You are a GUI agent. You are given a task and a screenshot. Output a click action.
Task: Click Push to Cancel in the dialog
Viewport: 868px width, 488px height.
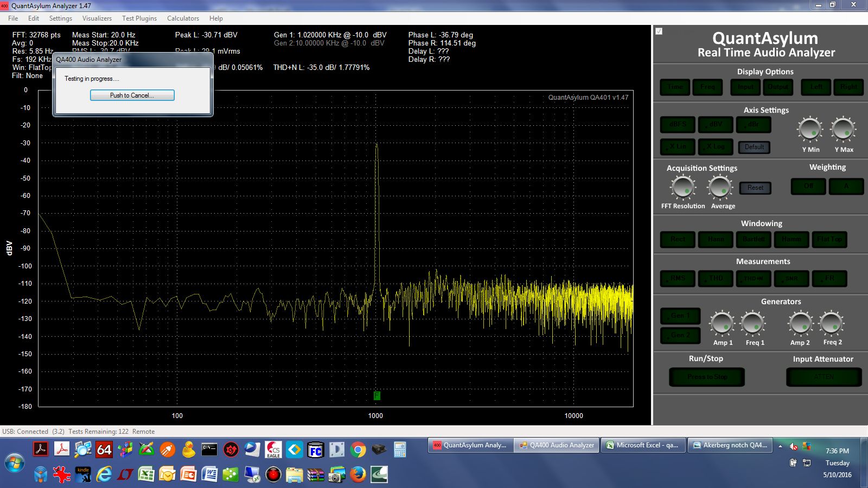pyautogui.click(x=132, y=95)
